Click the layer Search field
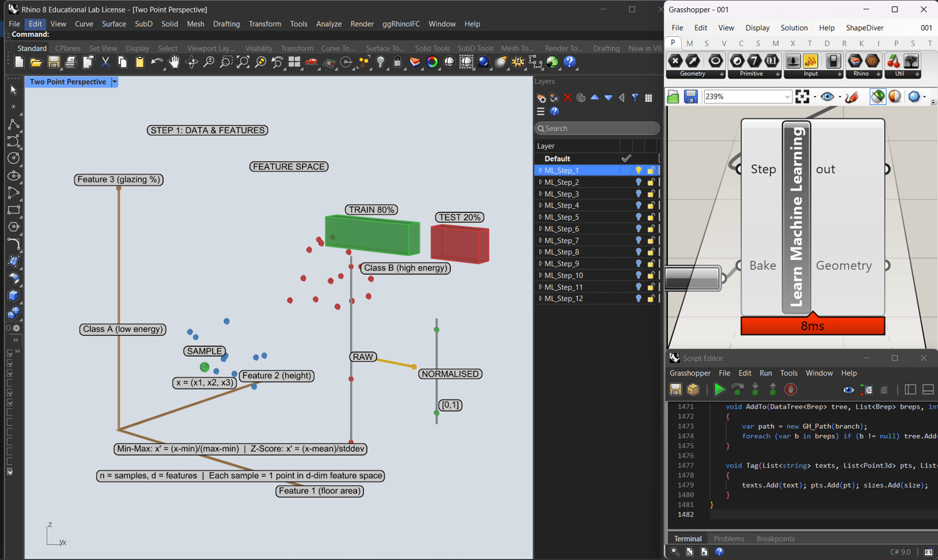Screen dimensions: 938x560 point(597,128)
